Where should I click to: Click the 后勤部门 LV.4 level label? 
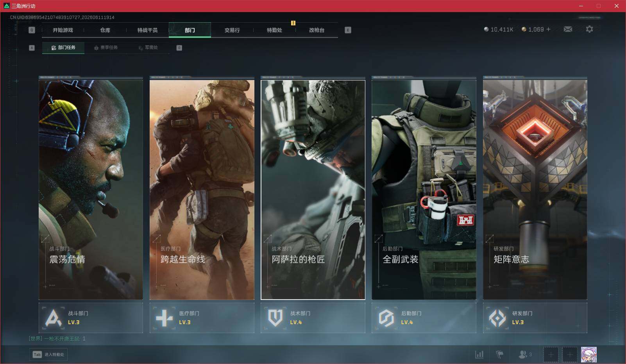407,323
